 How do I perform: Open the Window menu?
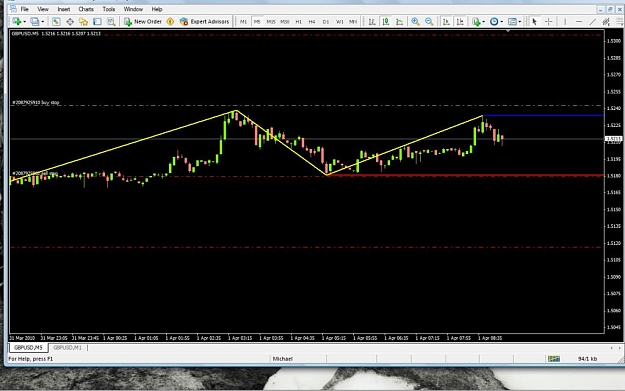point(133,9)
